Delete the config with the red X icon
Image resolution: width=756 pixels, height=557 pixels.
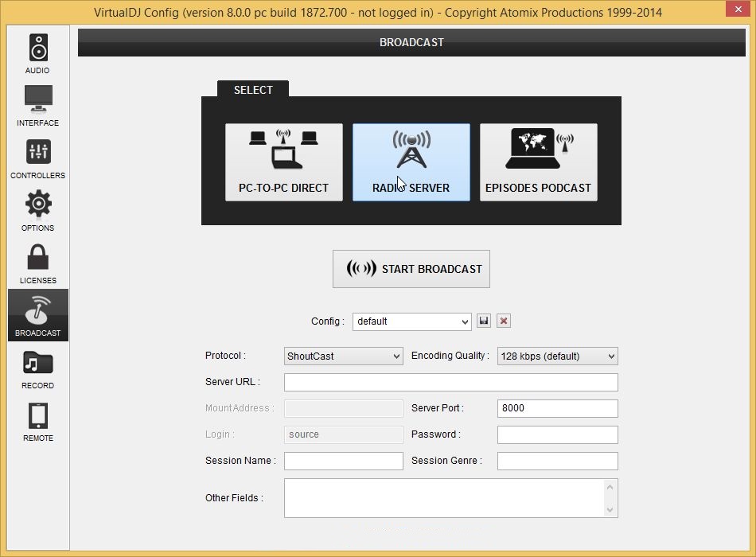tap(504, 321)
